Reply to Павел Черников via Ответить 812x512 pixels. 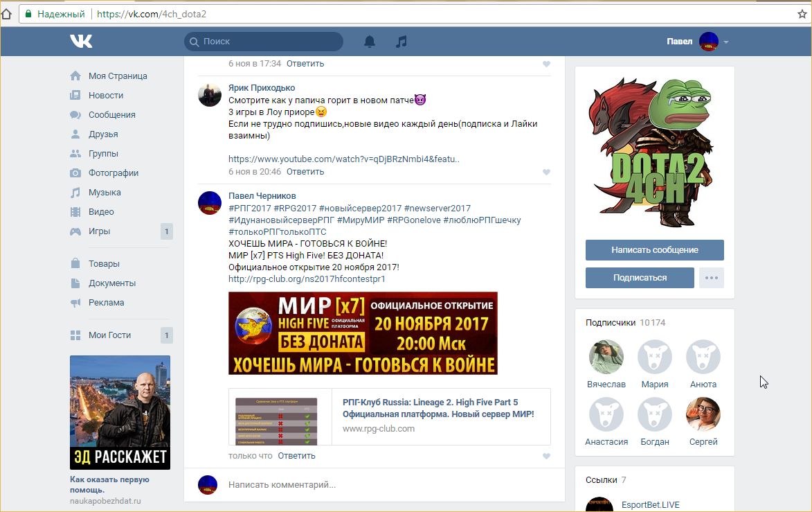pyautogui.click(x=296, y=455)
